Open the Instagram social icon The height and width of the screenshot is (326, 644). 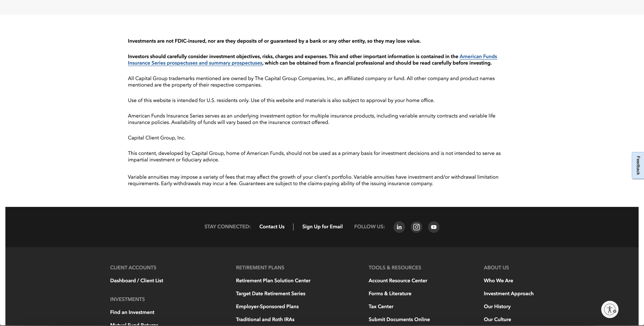[x=416, y=227]
